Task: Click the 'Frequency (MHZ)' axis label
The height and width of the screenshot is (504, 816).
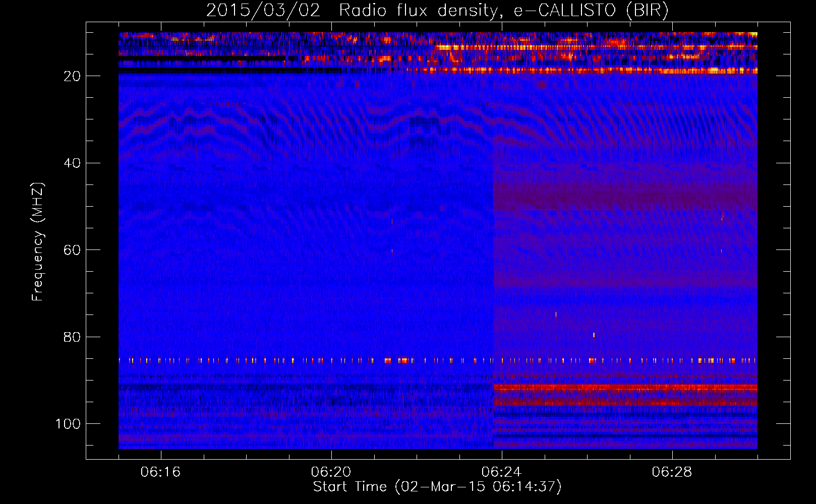Action: tap(38, 242)
